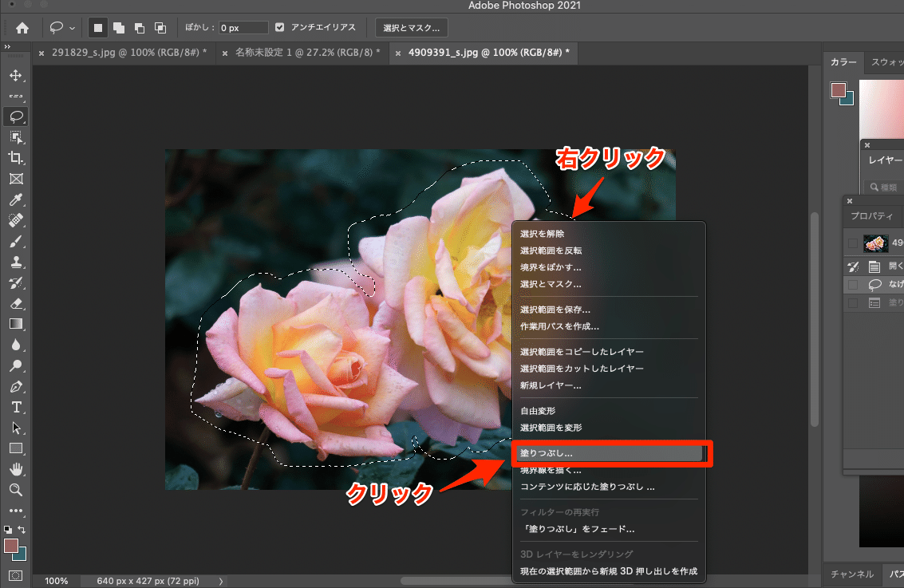Expand the home screen icon menu
Image resolution: width=904 pixels, height=588 pixels.
tap(22, 27)
